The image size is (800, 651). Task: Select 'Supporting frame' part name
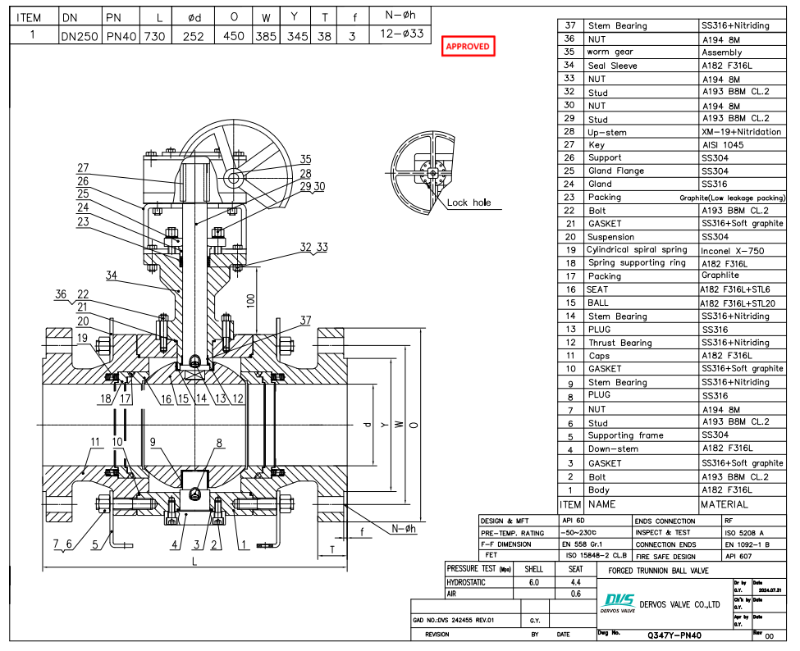pos(626,435)
